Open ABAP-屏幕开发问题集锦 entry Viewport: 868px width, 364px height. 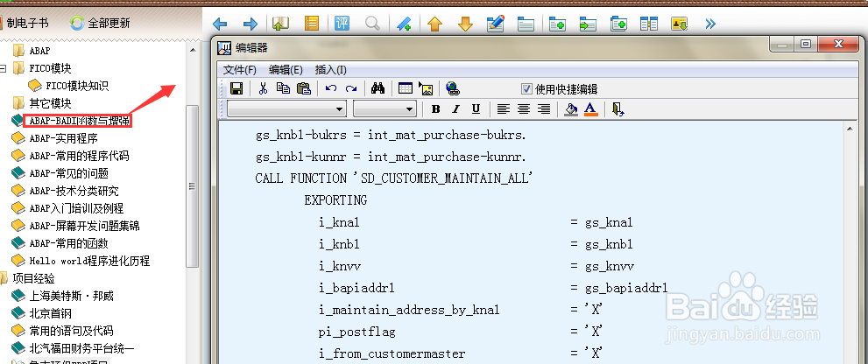tap(84, 226)
